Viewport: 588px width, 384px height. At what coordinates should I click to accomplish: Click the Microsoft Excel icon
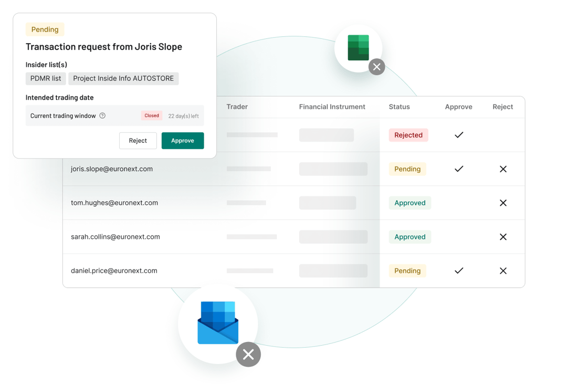click(x=359, y=46)
